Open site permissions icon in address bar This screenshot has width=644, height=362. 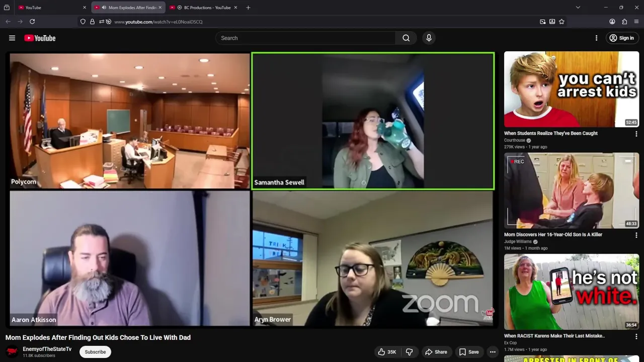click(x=101, y=22)
